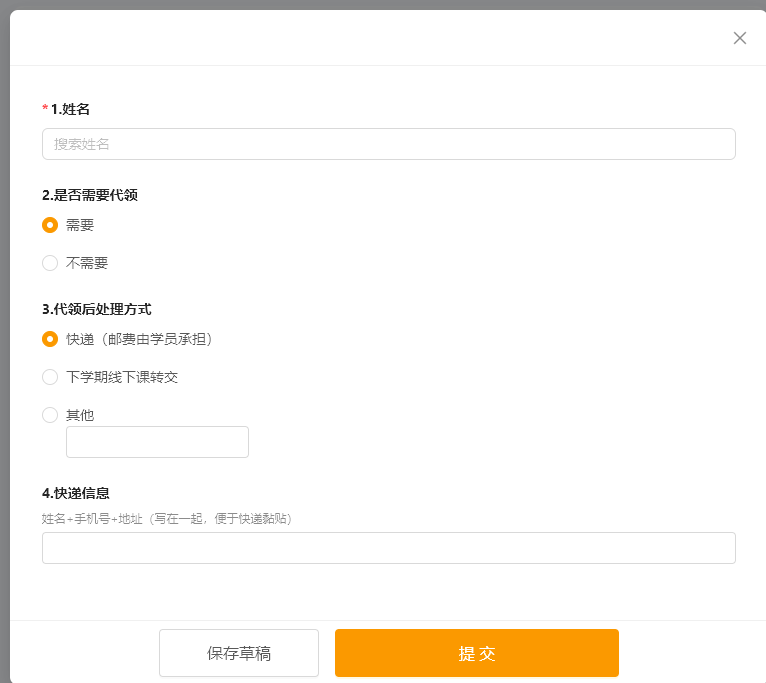
Task: Choose 下学期线下课转交 radio option
Action: point(50,377)
